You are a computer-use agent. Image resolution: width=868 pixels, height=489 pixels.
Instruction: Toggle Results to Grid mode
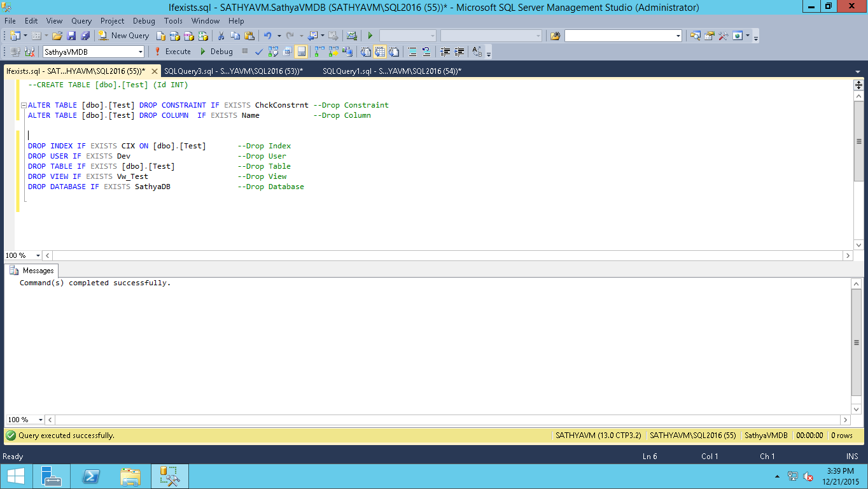379,52
